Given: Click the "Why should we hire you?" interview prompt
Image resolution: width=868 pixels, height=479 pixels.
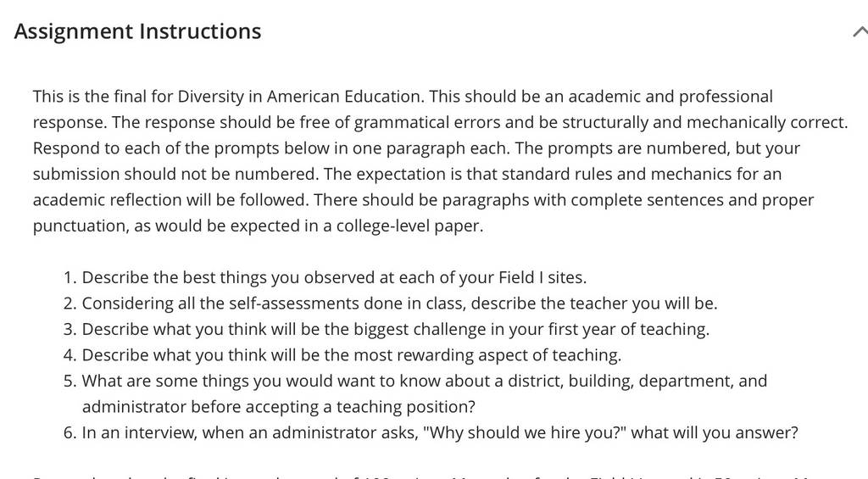Looking at the screenshot, I should click(x=440, y=432).
